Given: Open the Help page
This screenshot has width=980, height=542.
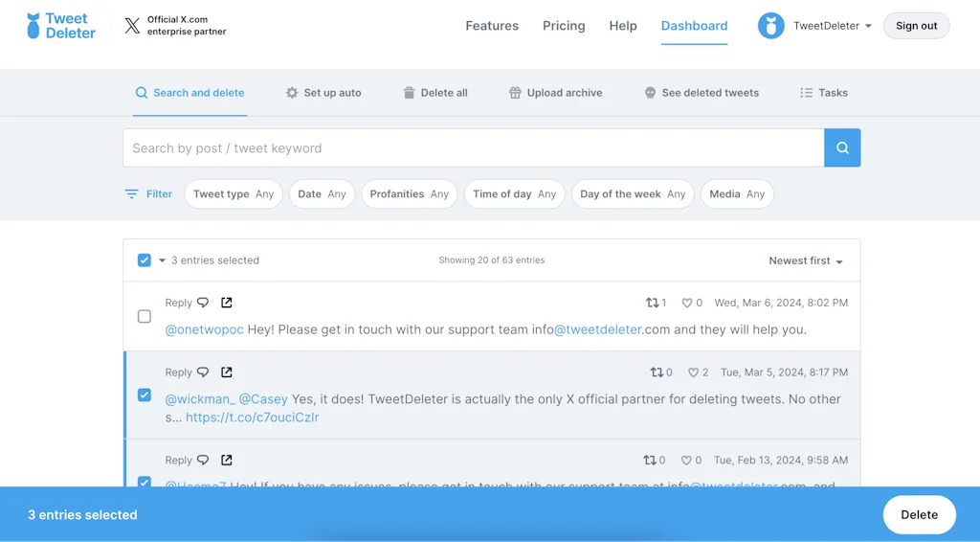Looking at the screenshot, I should point(623,26).
